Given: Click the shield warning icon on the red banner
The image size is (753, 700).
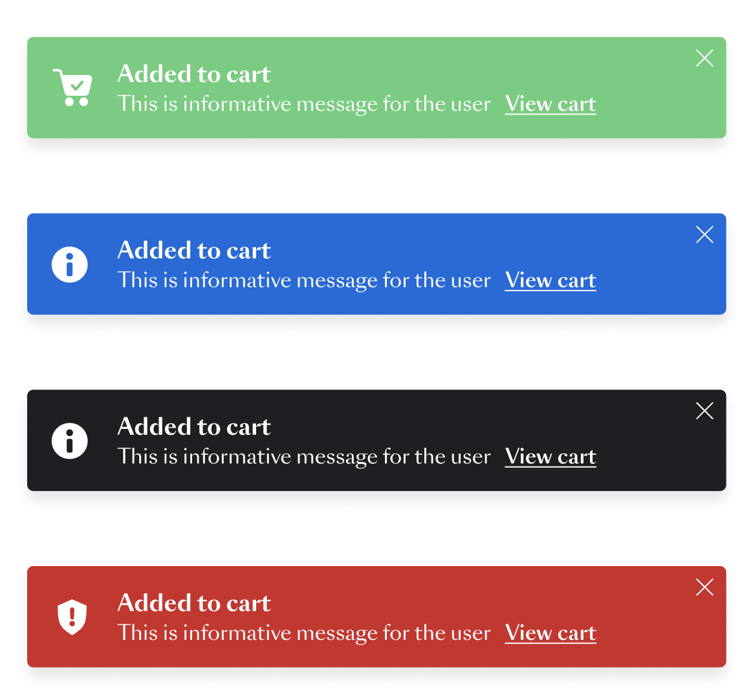Looking at the screenshot, I should [72, 617].
